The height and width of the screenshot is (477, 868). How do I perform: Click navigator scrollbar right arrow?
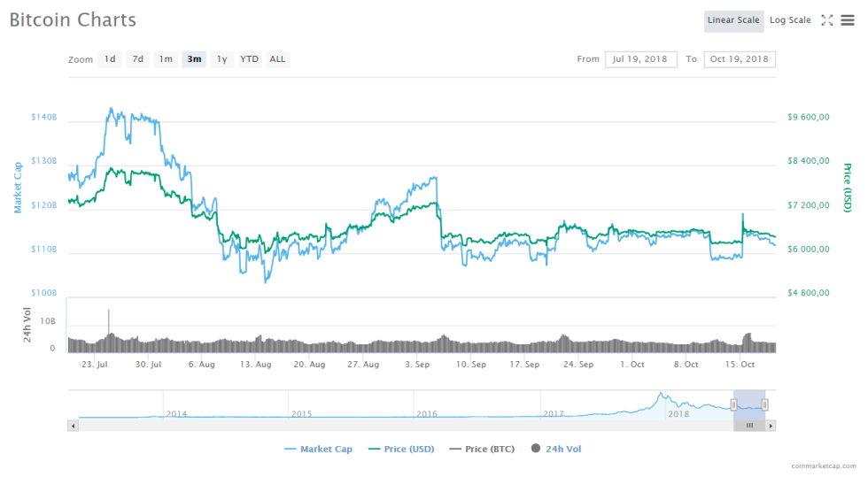point(771,426)
